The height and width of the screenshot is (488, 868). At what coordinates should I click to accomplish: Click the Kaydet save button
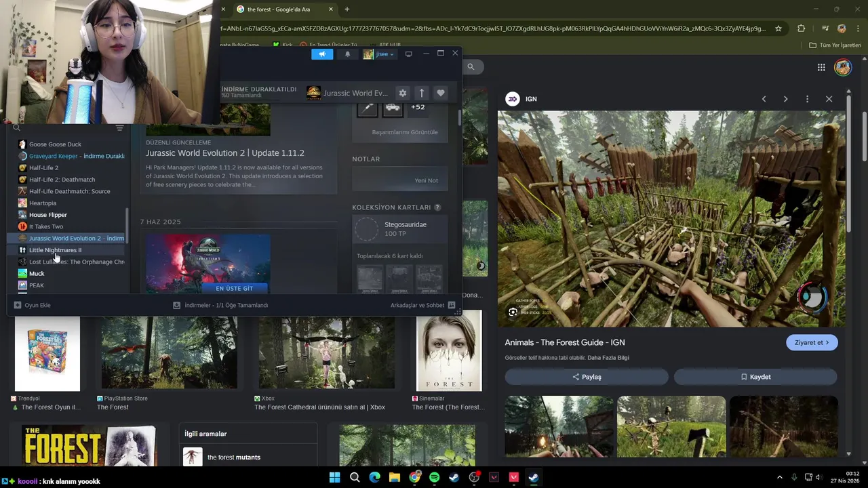coord(755,377)
